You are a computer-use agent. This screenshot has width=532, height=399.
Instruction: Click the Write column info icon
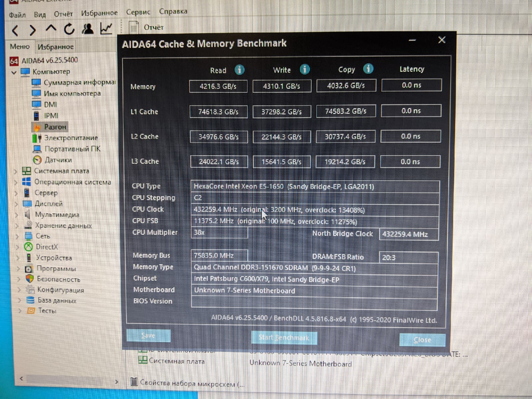pyautogui.click(x=305, y=69)
